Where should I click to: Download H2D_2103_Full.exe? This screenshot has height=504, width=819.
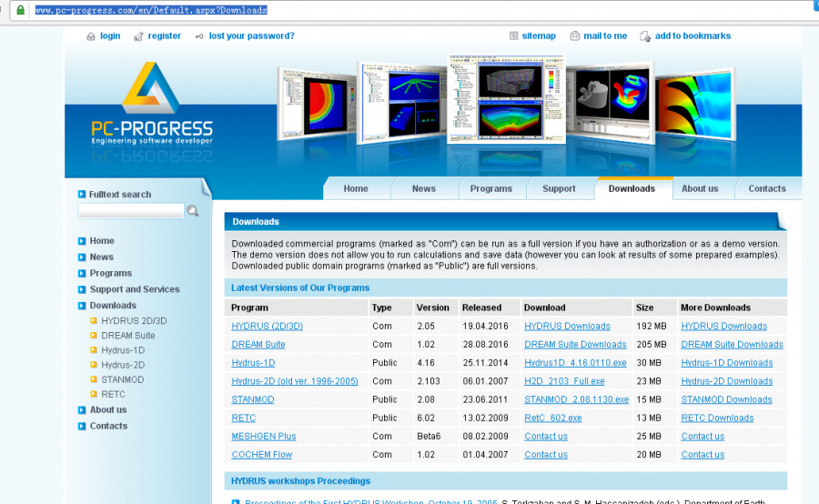[564, 381]
